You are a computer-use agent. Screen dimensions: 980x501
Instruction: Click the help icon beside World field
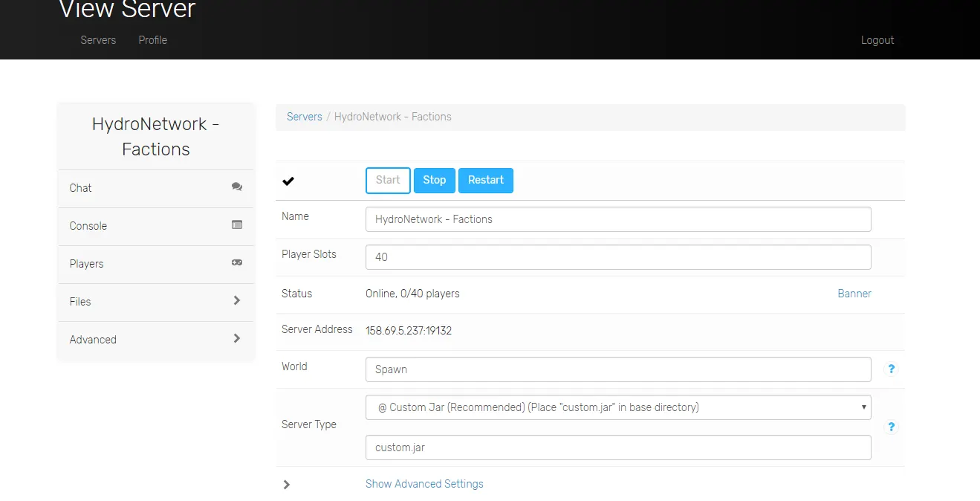click(x=892, y=369)
